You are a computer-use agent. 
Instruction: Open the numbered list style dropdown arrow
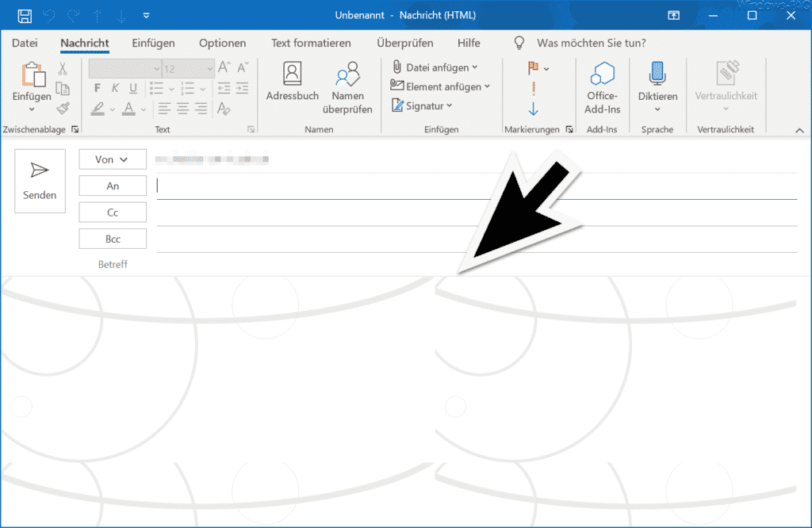(202, 89)
